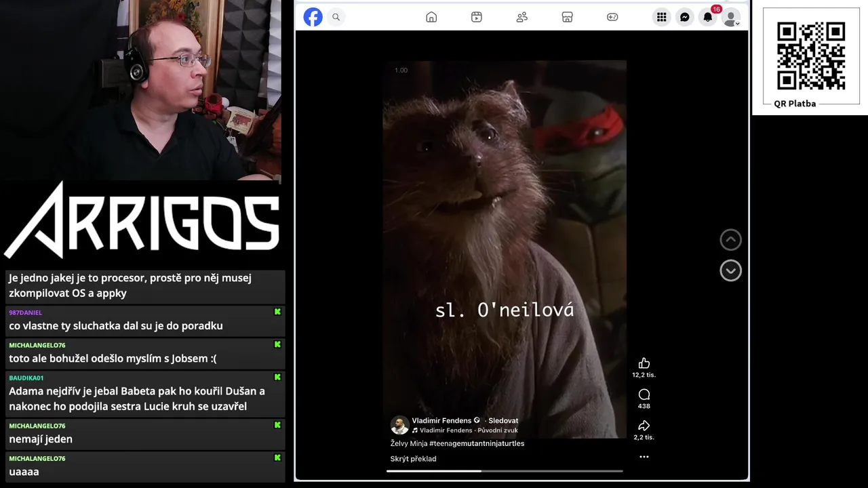Click the green badge beside BAUDIKA01 message
The width and height of the screenshot is (868, 488).
[277, 377]
